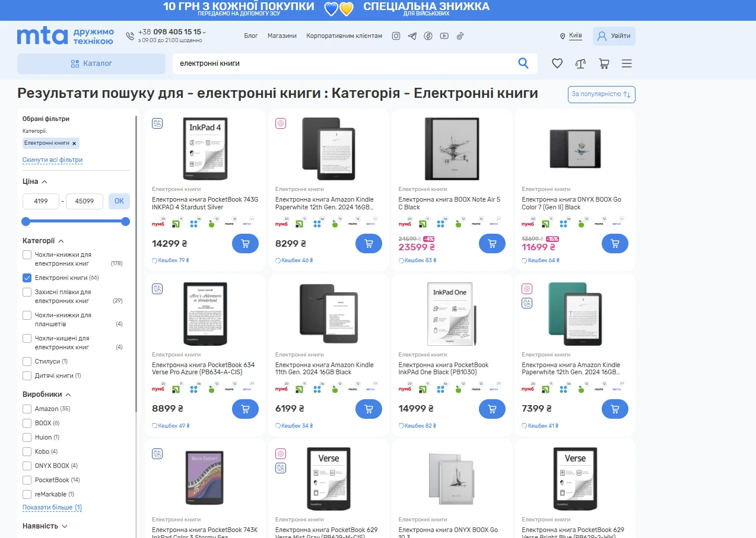756x538 pixels.
Task: Add PocketBook 634 Verse Pro to cart
Action: (245, 409)
